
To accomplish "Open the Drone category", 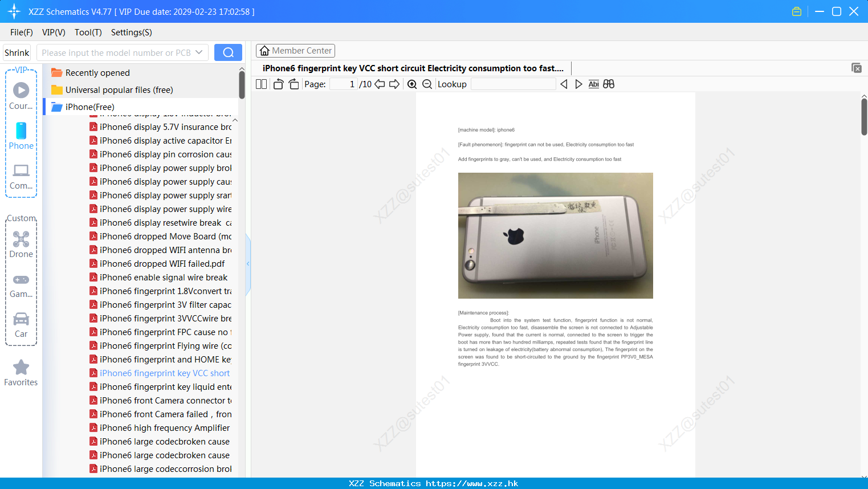I will tap(21, 244).
